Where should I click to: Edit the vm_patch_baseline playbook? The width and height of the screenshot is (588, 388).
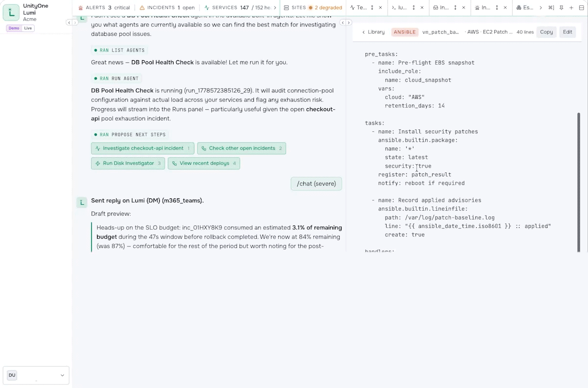pyautogui.click(x=567, y=32)
